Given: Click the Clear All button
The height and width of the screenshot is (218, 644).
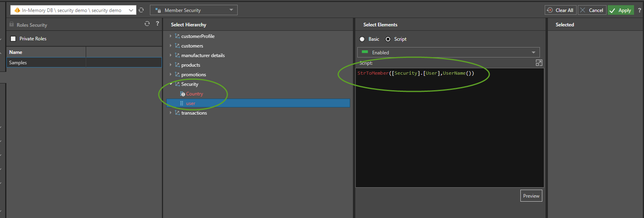Looking at the screenshot, I should [561, 10].
